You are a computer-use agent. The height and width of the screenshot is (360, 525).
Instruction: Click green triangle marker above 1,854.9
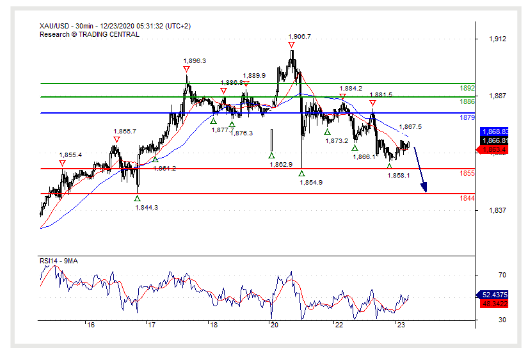(302, 173)
